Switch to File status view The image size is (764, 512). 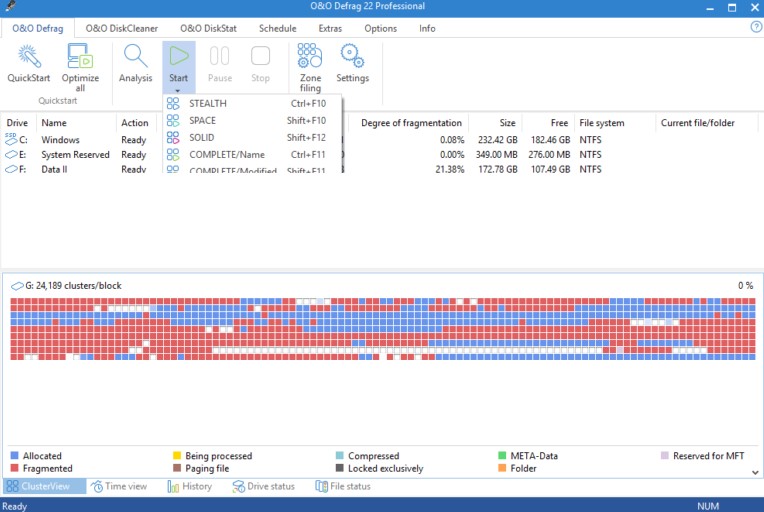(343, 486)
